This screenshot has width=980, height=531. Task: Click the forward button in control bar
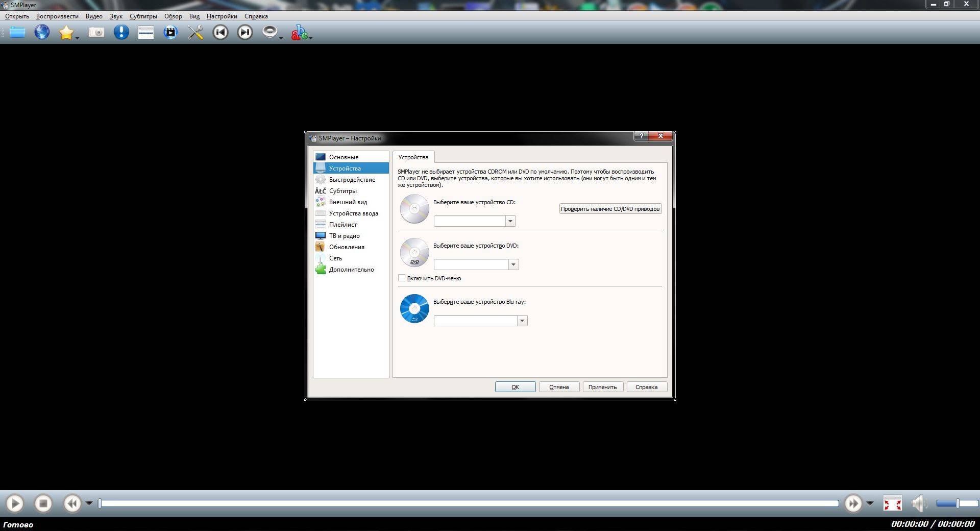(853, 504)
